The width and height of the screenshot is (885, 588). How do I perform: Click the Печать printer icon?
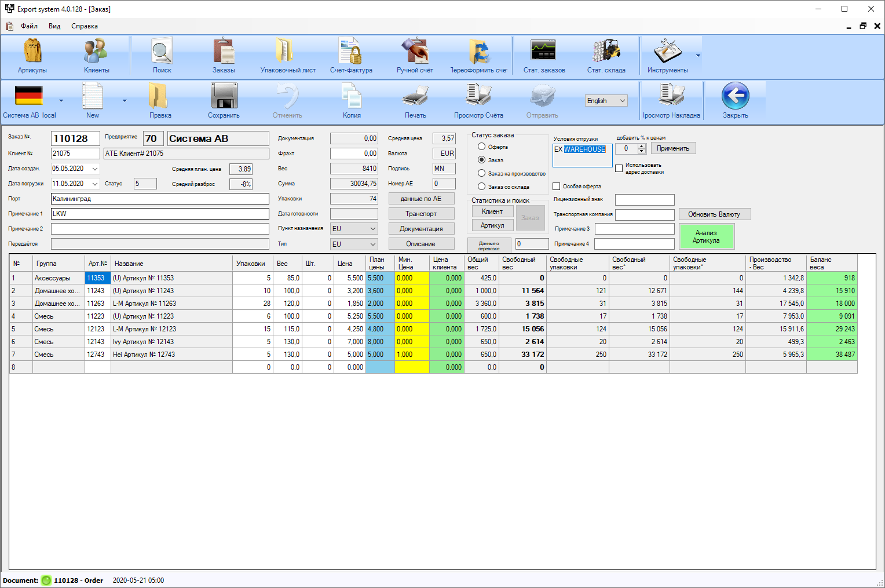coord(415,96)
